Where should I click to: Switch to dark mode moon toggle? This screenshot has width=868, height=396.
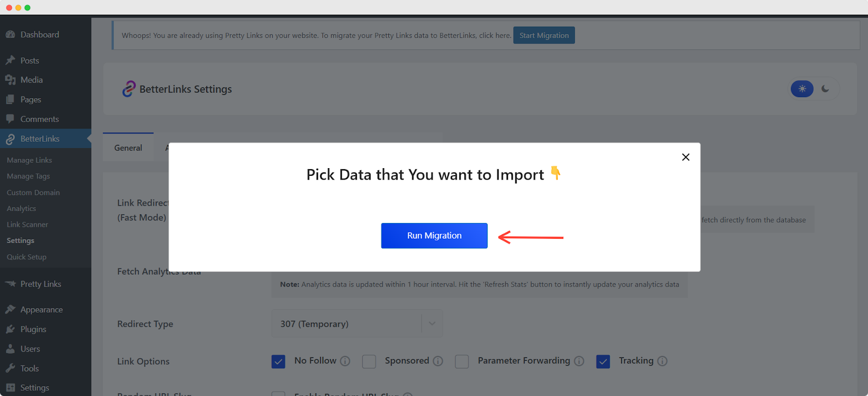pos(825,89)
